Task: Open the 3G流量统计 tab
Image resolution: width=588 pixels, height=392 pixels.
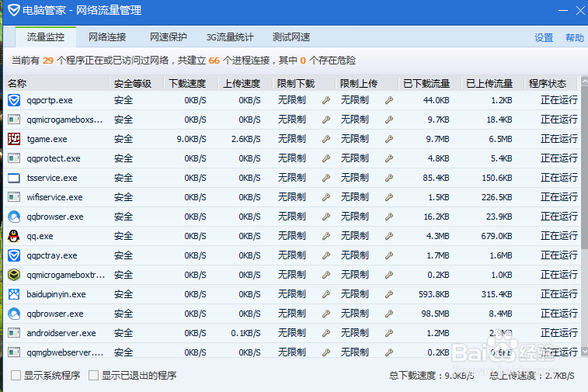Action: coord(229,36)
